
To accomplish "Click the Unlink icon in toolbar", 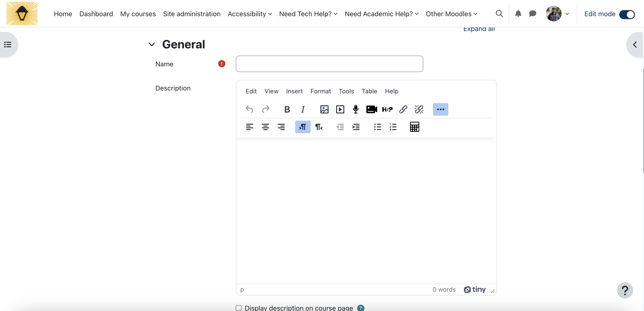I will pyautogui.click(x=419, y=109).
